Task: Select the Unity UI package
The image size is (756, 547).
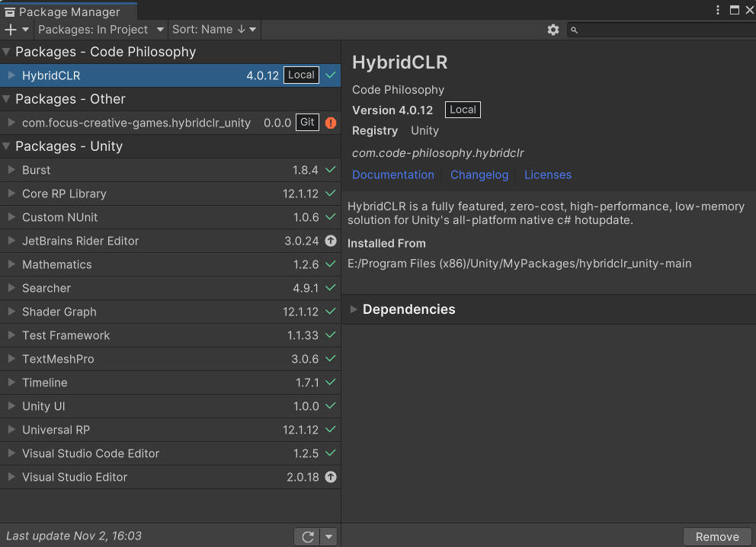Action: 170,406
